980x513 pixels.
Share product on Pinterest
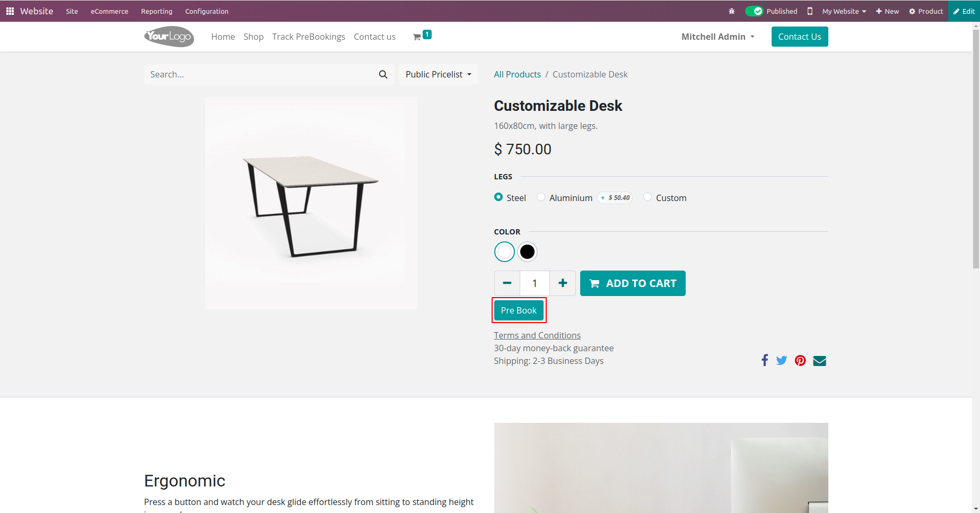[x=800, y=361]
